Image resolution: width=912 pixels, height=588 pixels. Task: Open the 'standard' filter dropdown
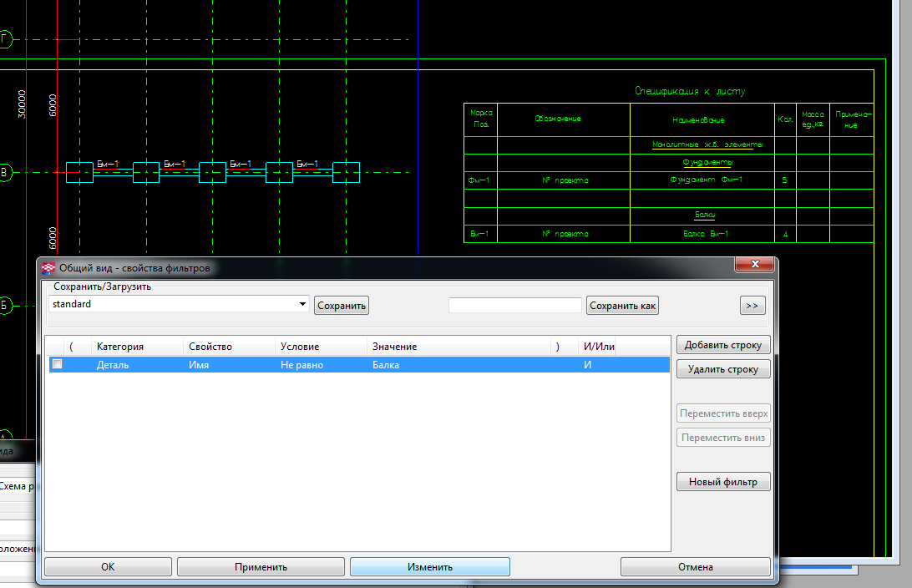click(302, 305)
